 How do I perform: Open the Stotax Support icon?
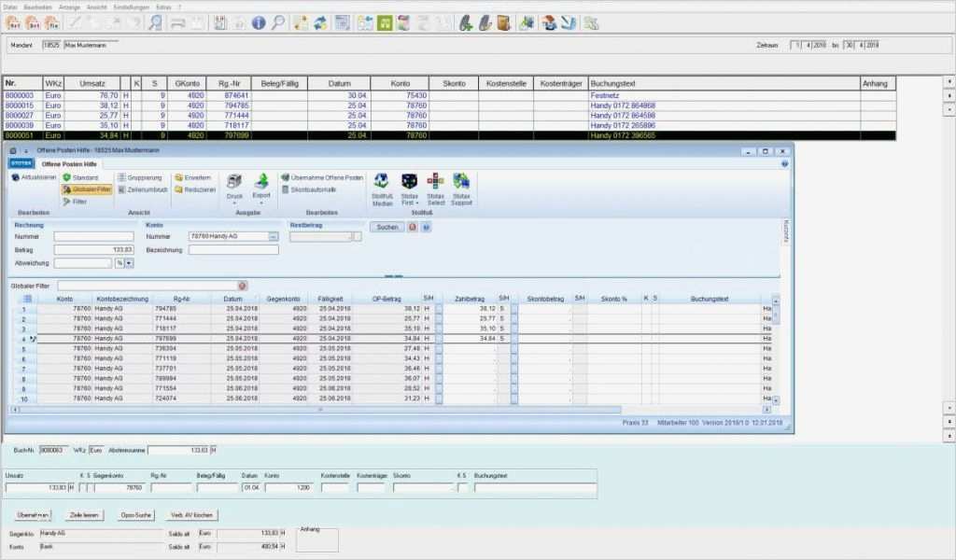pyautogui.click(x=461, y=182)
